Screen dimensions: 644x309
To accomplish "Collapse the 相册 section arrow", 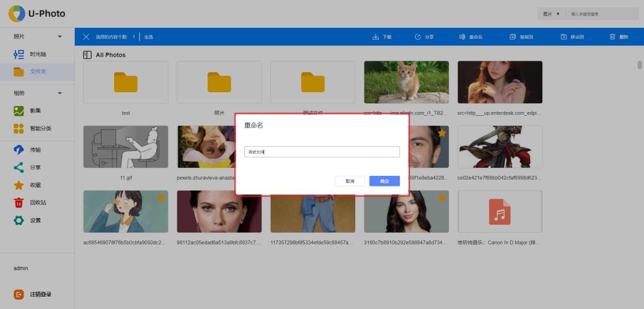I will coord(60,94).
